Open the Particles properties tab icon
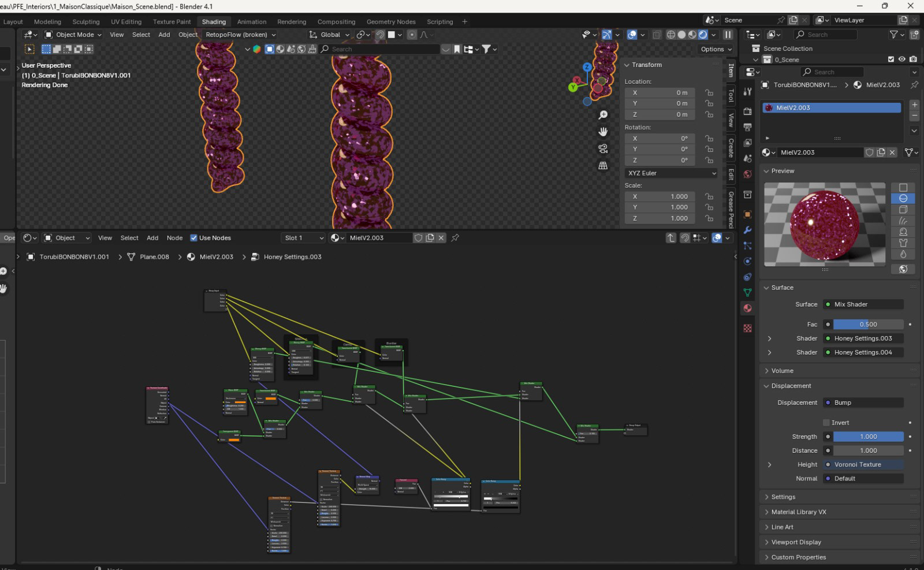 pos(747,245)
